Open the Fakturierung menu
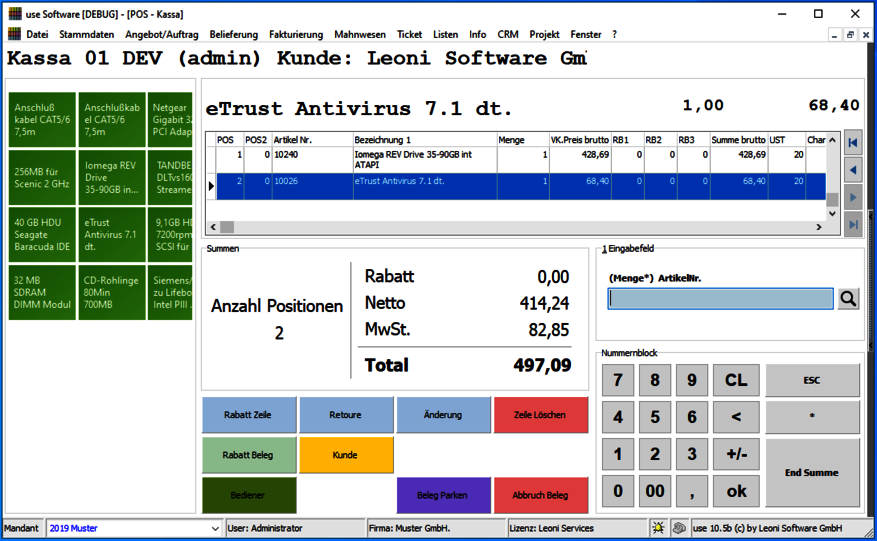 click(x=296, y=34)
